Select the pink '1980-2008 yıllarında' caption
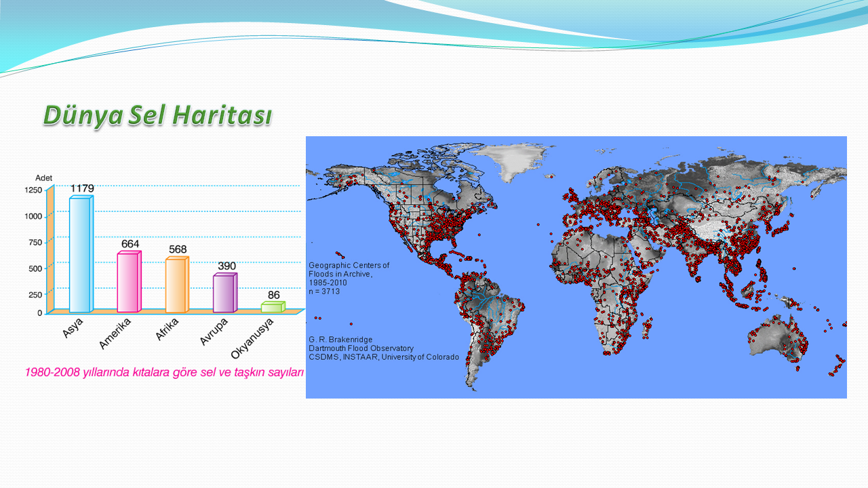The width and height of the screenshot is (868, 488). 164,372
